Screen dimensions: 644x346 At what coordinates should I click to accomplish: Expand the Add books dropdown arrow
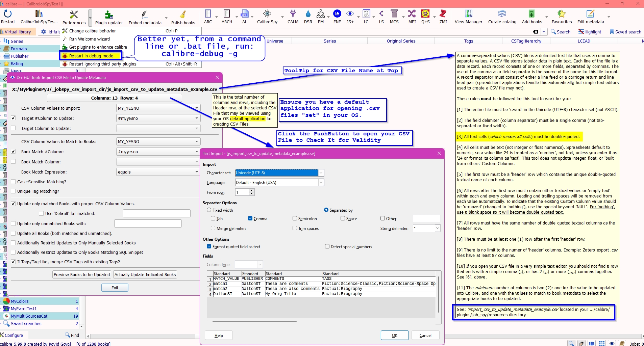[546, 17]
